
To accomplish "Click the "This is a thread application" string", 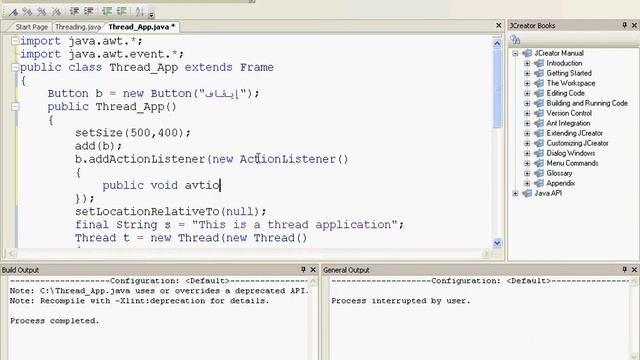I will point(294,225).
